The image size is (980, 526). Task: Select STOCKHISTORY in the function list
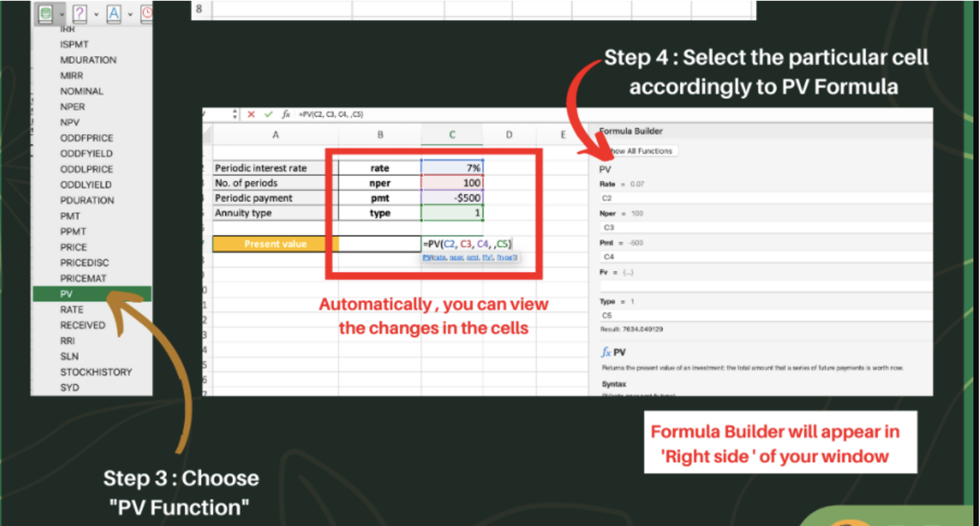(96, 372)
